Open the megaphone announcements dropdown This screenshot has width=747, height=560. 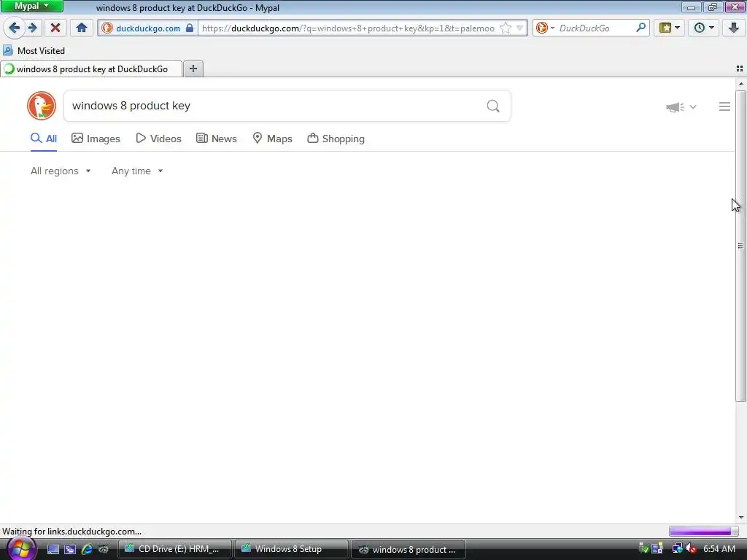681,106
